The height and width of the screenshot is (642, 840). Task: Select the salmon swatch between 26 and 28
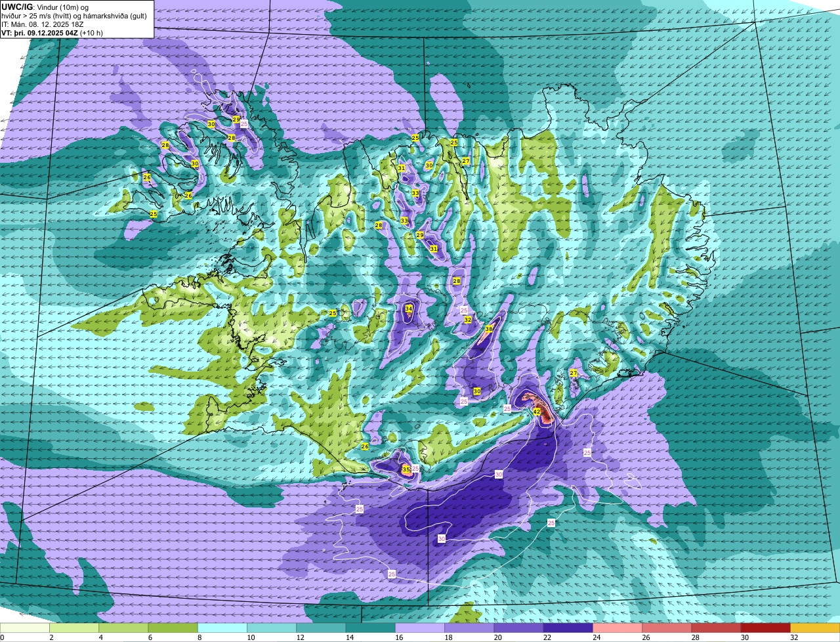pos(667,628)
